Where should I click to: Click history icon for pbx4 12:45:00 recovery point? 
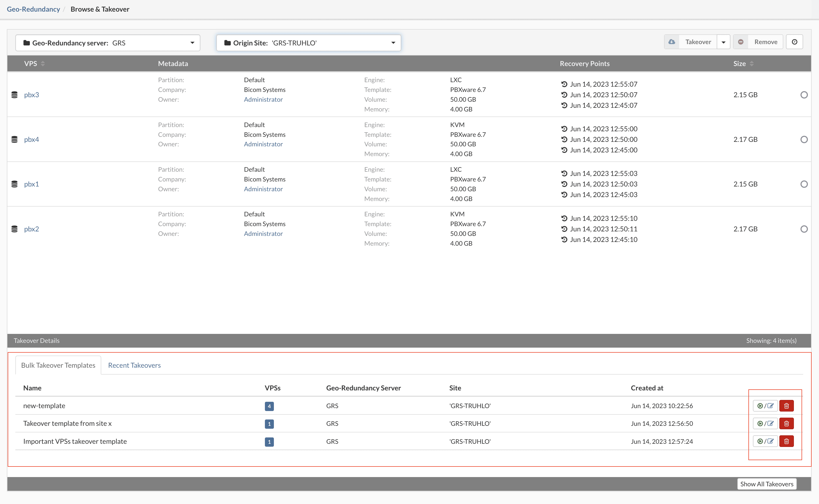click(564, 150)
